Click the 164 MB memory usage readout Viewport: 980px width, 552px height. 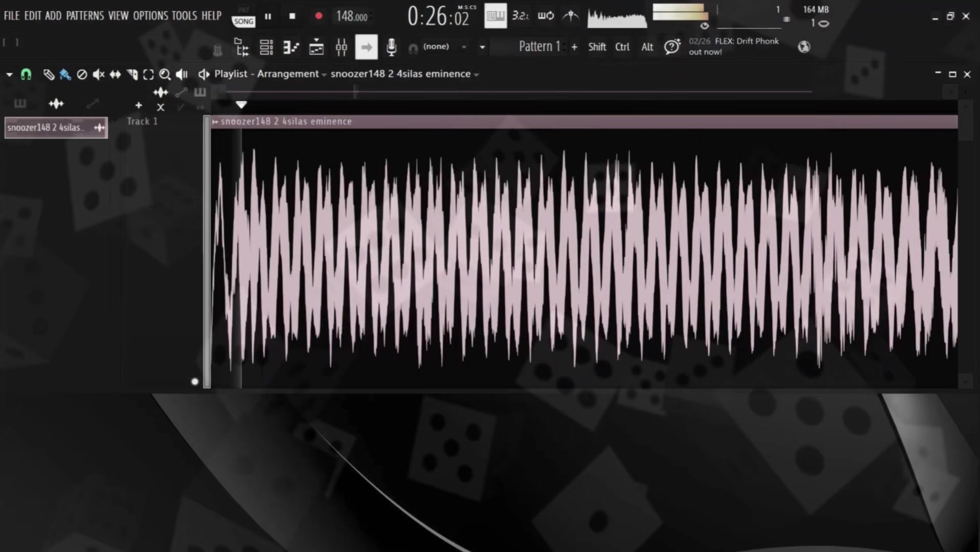tap(815, 9)
